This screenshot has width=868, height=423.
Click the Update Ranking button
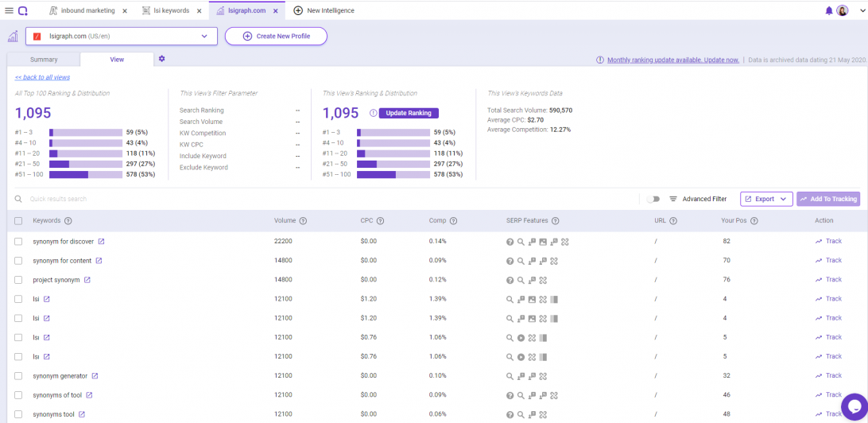pos(409,113)
